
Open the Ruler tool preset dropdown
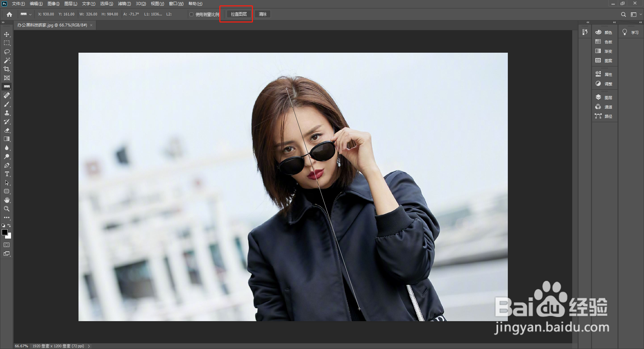[x=26, y=14]
